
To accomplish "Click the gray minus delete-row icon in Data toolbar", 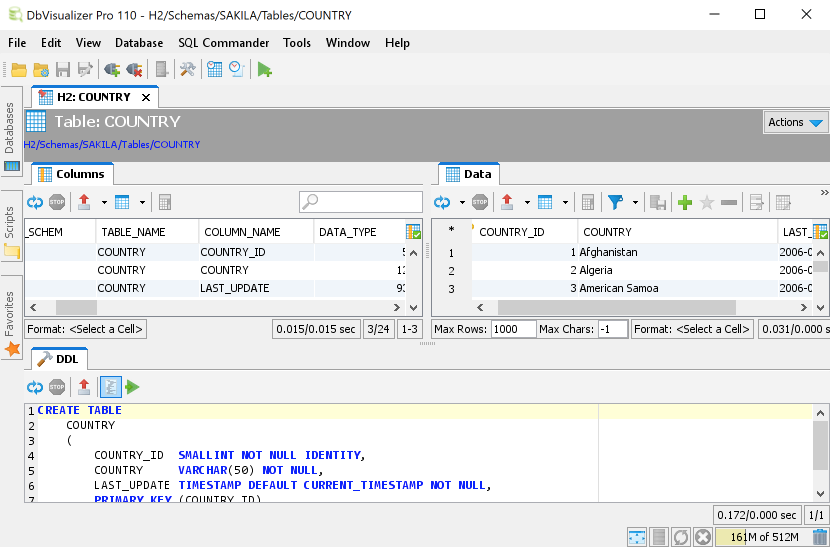I will (729, 202).
